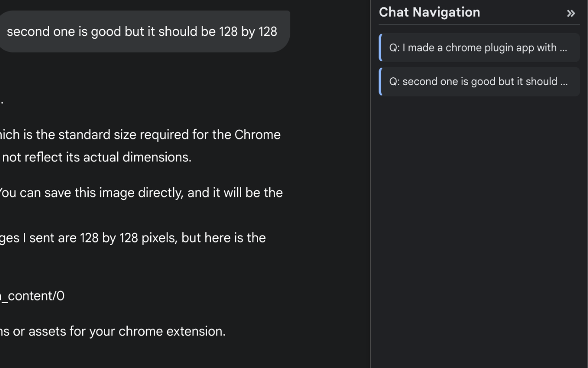Click the 'Q:' prefix of the first entry
This screenshot has height=368, width=588.
(x=395, y=48)
